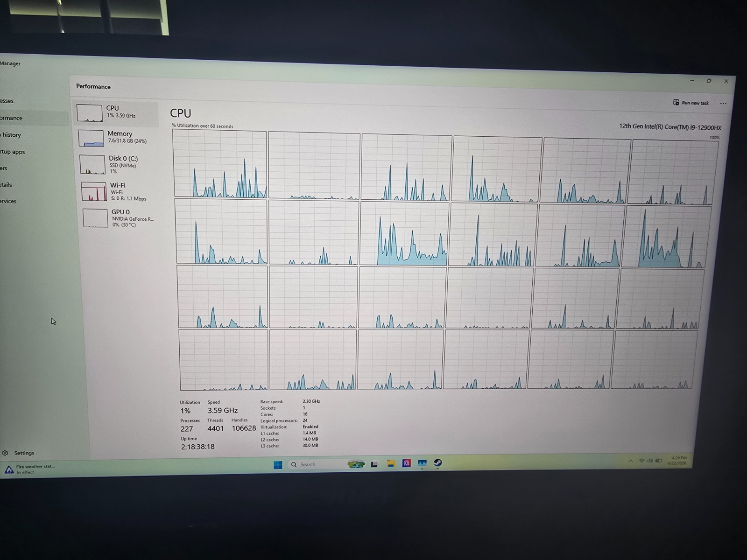Open Wi-Fi network tray icon
747x560 pixels.
point(642,461)
